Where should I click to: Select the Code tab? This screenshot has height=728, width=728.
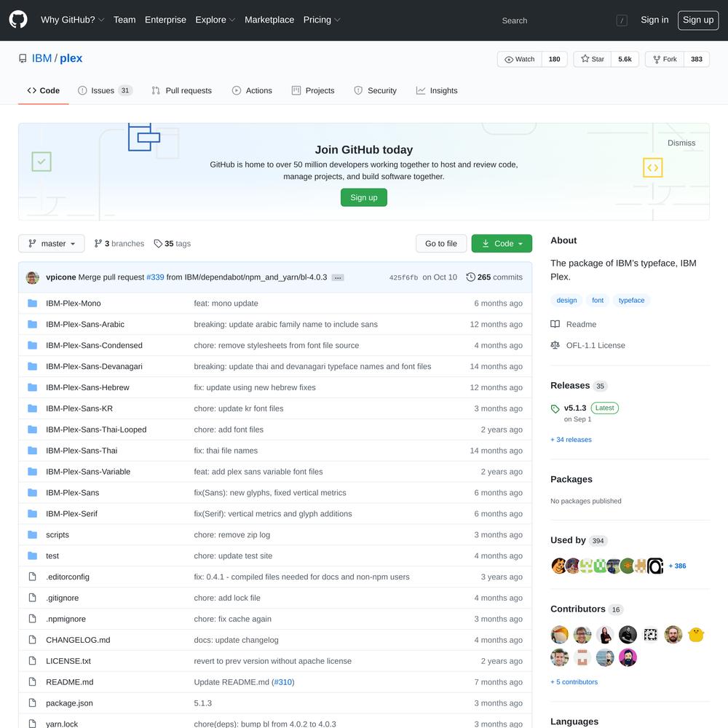pyautogui.click(x=44, y=90)
